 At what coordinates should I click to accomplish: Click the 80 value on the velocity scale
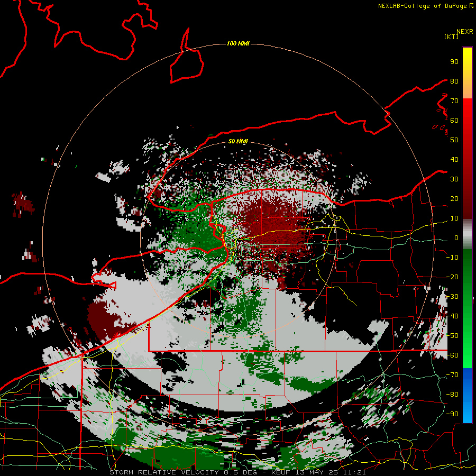[454, 81]
